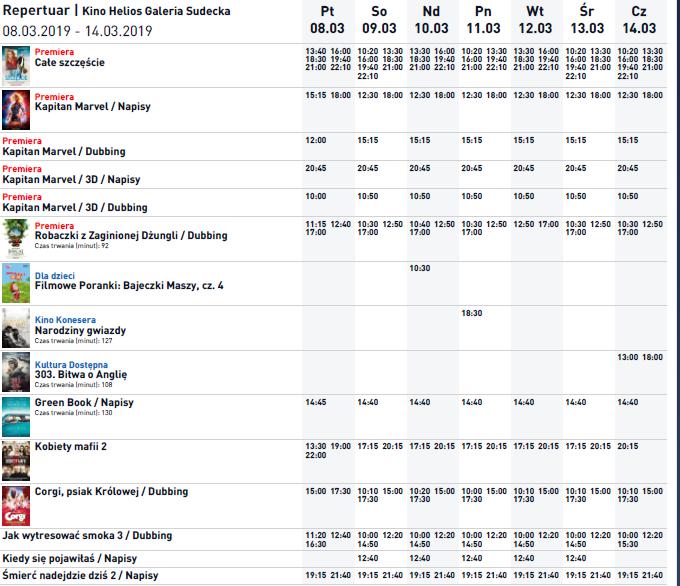The width and height of the screenshot is (680, 586).
Task: Open Green Book / Napisy title
Action: (x=84, y=403)
